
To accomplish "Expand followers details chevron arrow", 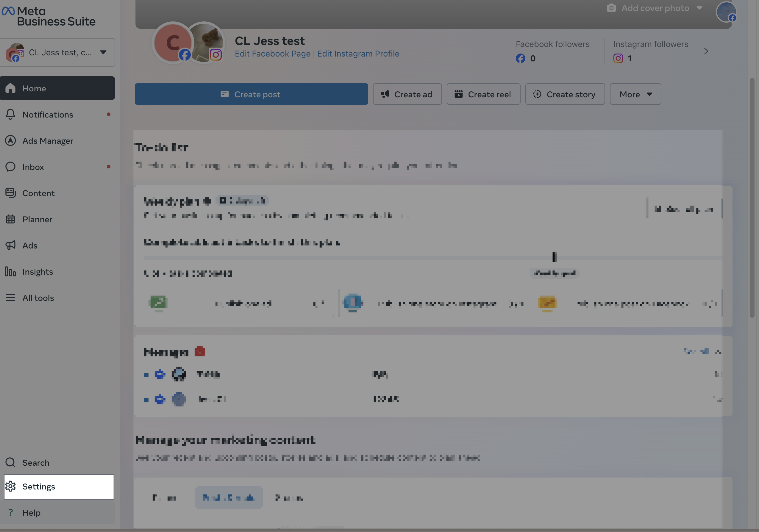I will point(706,51).
